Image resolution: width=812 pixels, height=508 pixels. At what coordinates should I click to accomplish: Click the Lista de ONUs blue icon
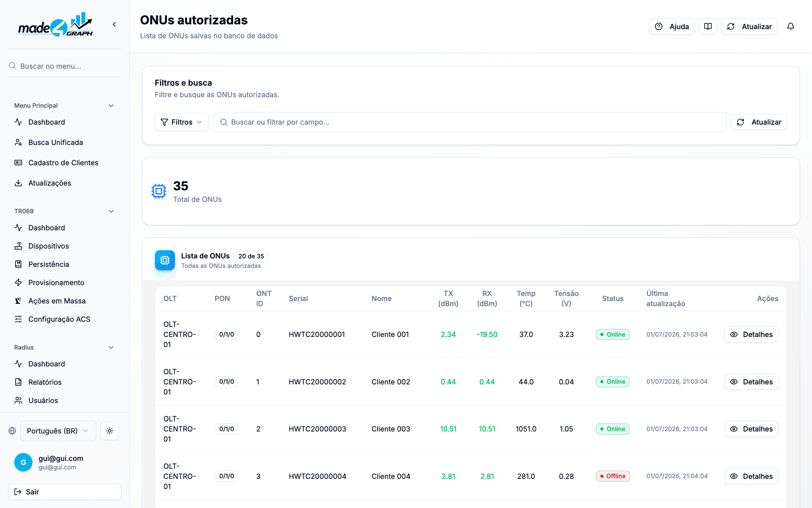click(x=165, y=260)
